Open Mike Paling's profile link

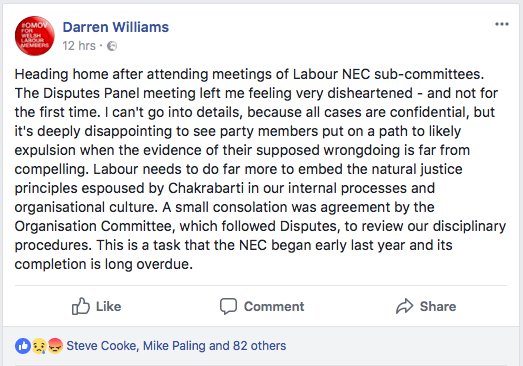pos(174,346)
